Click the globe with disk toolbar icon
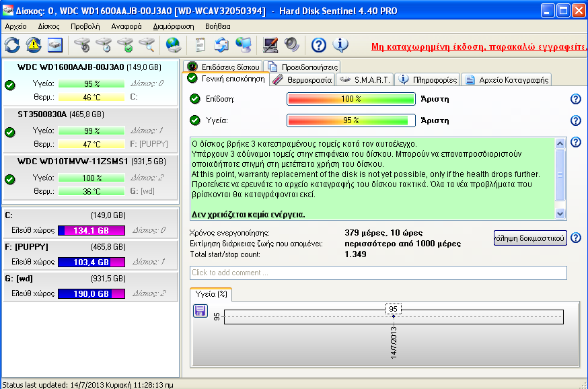The height and width of the screenshot is (389, 588). click(174, 45)
